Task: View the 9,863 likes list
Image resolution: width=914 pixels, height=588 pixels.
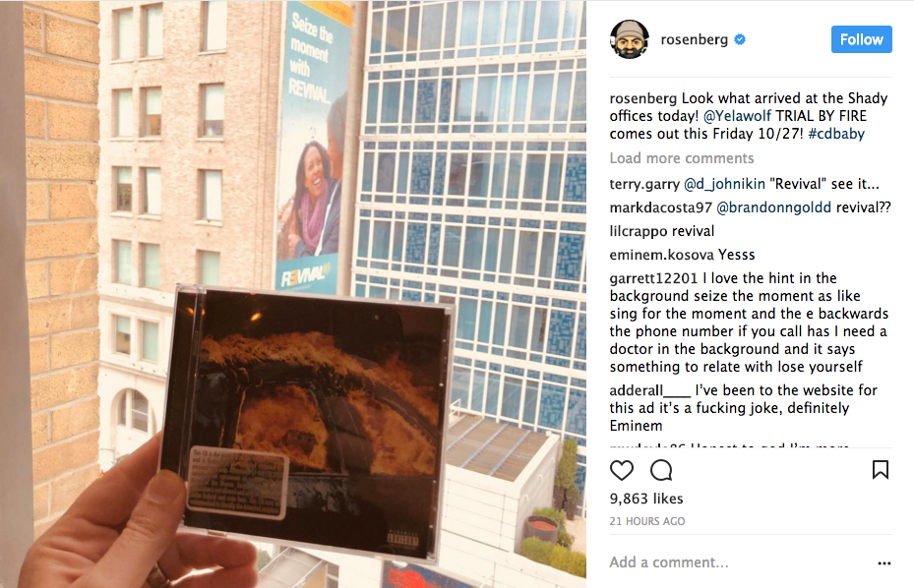Action: pos(646,499)
